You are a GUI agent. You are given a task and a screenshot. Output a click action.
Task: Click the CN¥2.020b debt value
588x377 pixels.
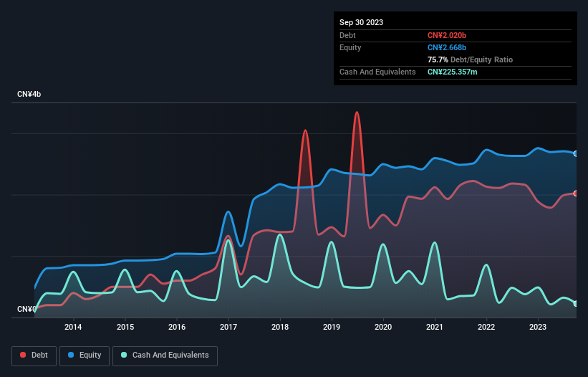point(447,35)
